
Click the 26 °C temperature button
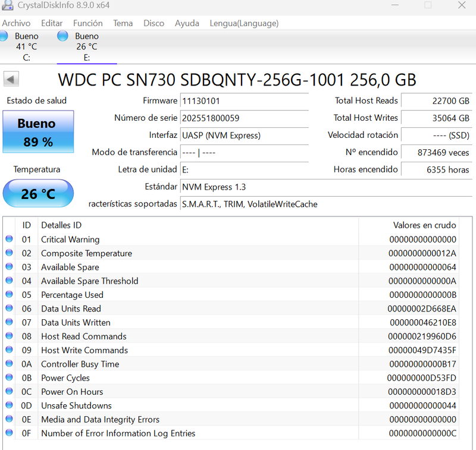coord(38,193)
